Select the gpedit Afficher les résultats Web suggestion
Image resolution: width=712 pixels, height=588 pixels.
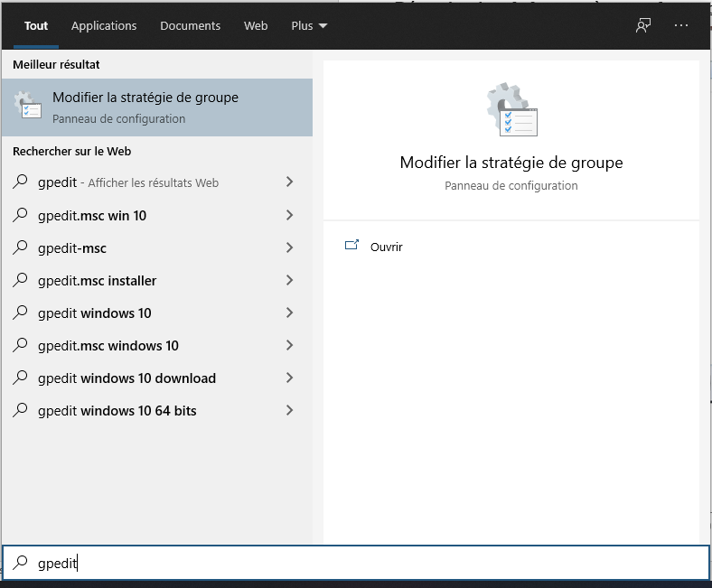click(157, 182)
